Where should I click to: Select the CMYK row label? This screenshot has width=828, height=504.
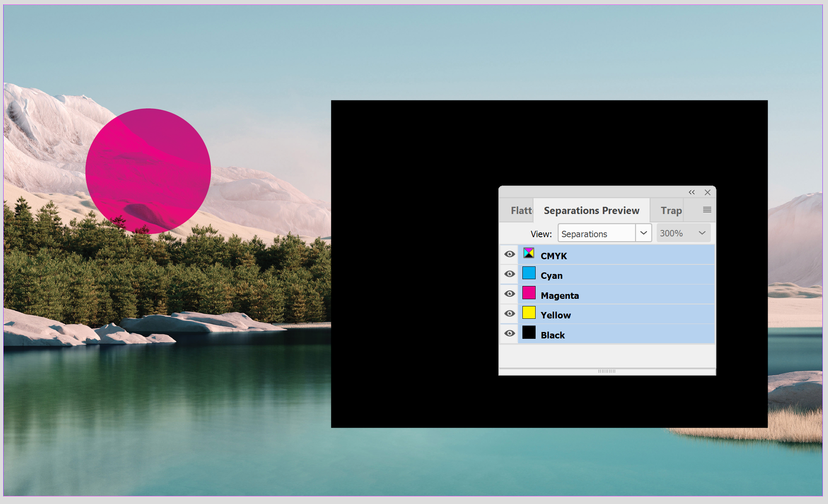pos(554,256)
